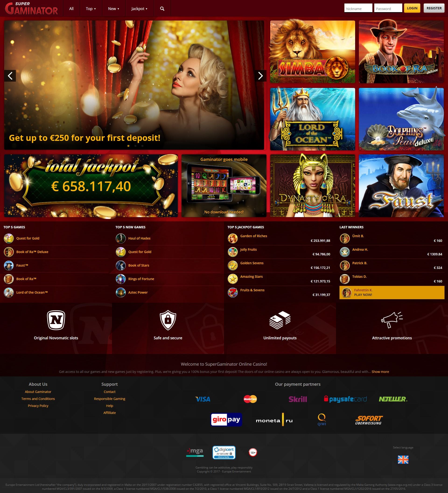This screenshot has height=493, width=448.
Task: Open Jolly Fruits jackpot game link
Action: (x=248, y=250)
